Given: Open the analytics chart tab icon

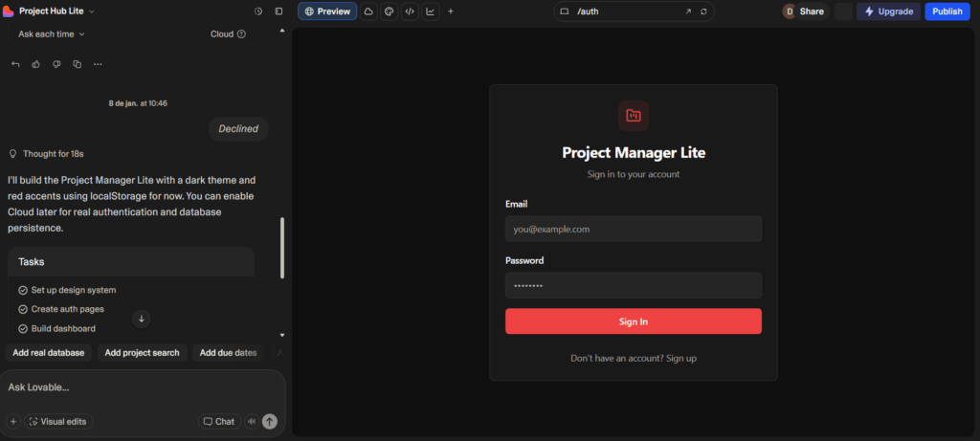Looking at the screenshot, I should [x=430, y=11].
